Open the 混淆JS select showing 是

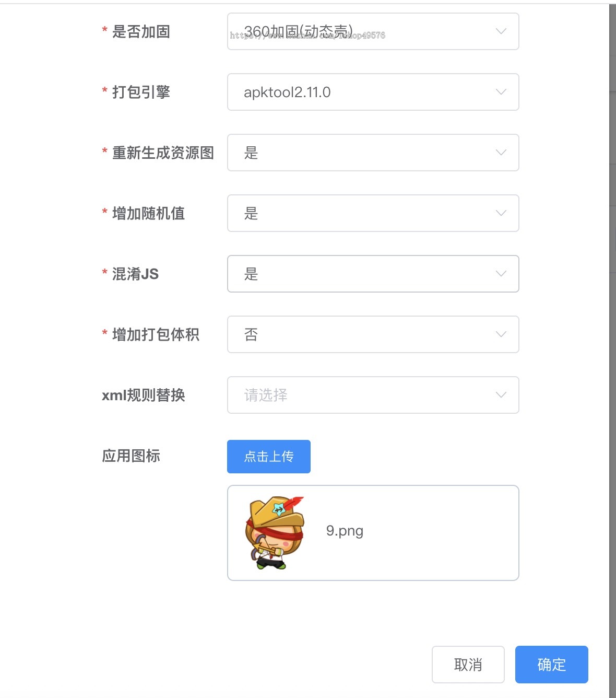[373, 274]
